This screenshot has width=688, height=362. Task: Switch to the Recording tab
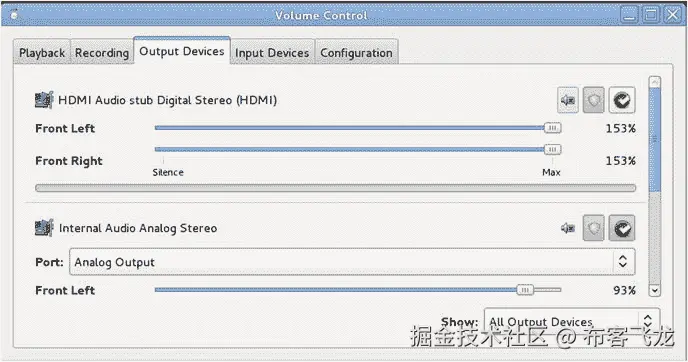[102, 53]
